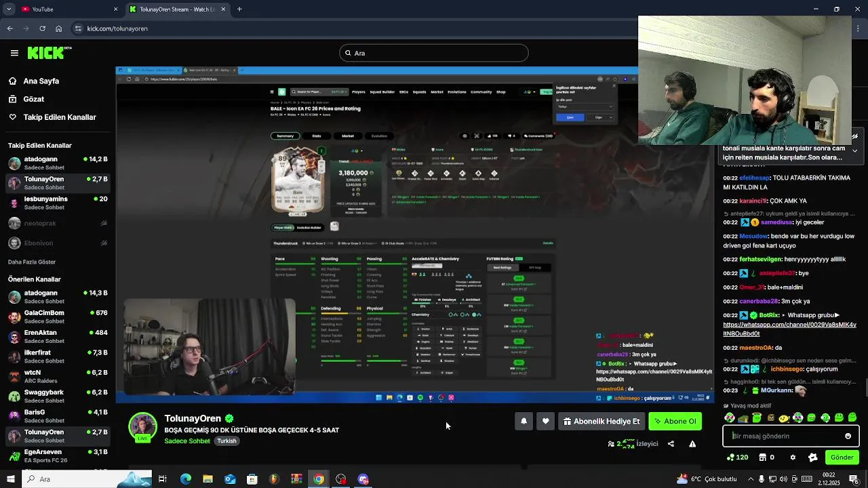Open Swaggybark recommended channel
The width and height of the screenshot is (868, 488).
pos(57,396)
